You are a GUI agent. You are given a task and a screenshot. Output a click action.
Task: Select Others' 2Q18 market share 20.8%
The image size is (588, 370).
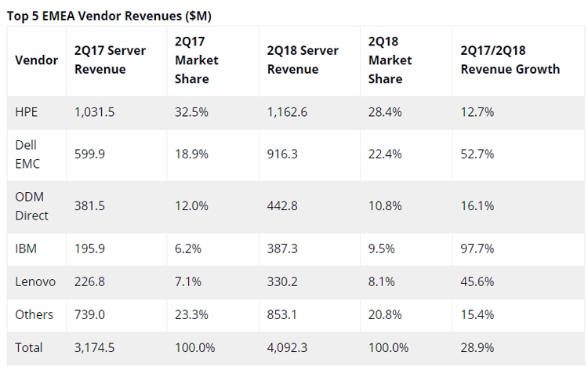pyautogui.click(x=385, y=314)
